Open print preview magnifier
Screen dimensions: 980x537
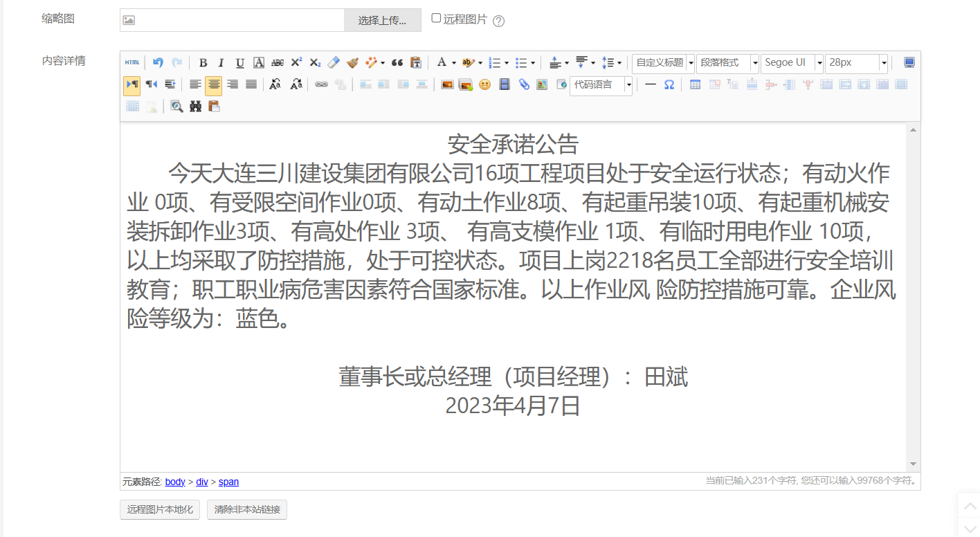[177, 107]
